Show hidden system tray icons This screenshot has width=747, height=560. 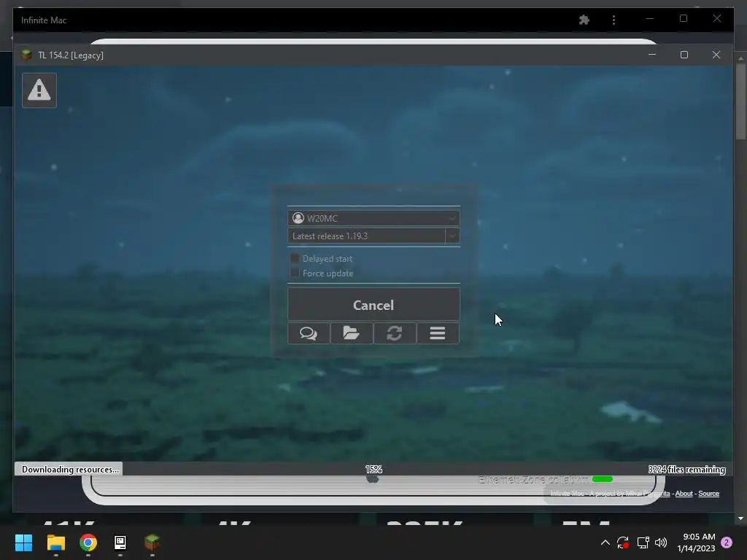605,542
